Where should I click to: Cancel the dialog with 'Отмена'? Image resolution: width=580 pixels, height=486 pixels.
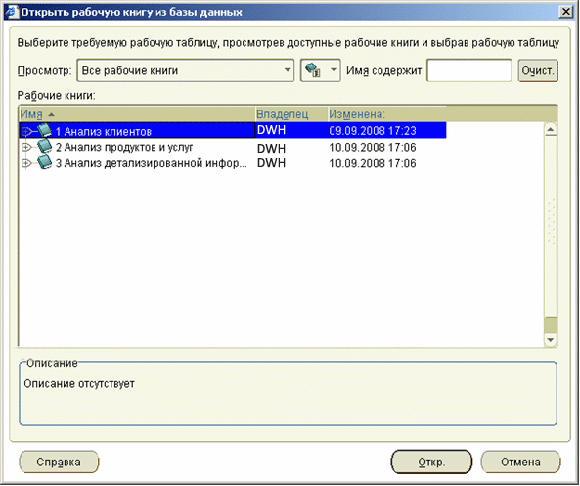[520, 462]
